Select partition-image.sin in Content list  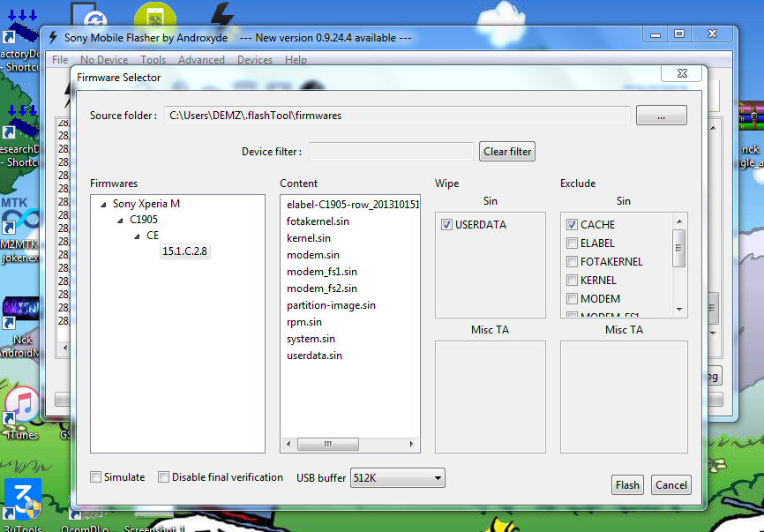tap(331, 305)
